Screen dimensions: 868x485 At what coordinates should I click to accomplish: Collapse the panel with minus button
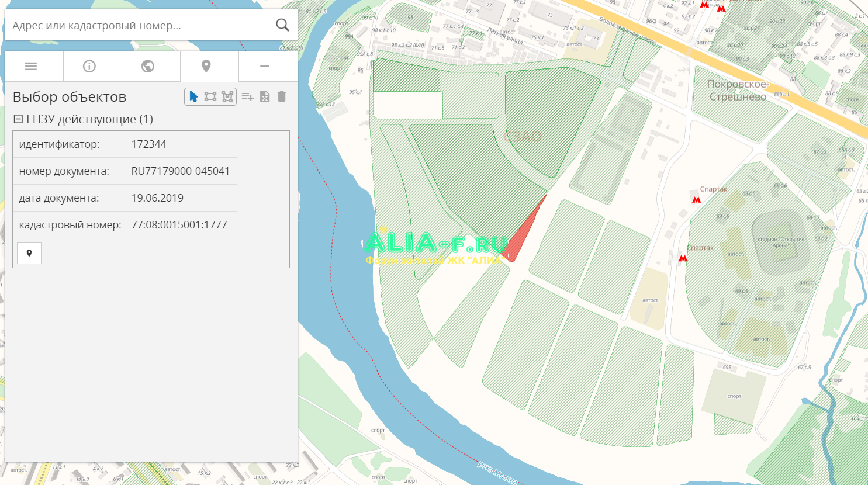click(265, 66)
